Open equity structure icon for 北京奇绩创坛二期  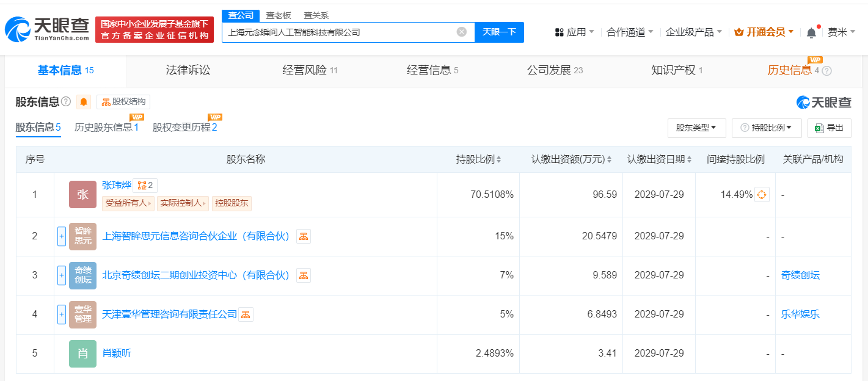(303, 275)
